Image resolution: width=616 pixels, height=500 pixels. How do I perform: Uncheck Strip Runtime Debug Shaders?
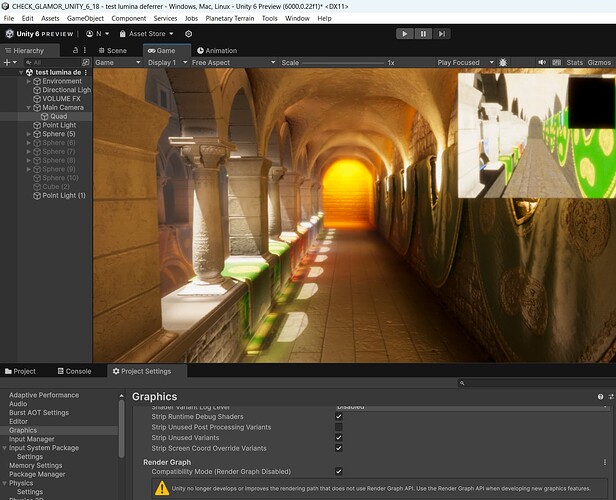tap(338, 416)
